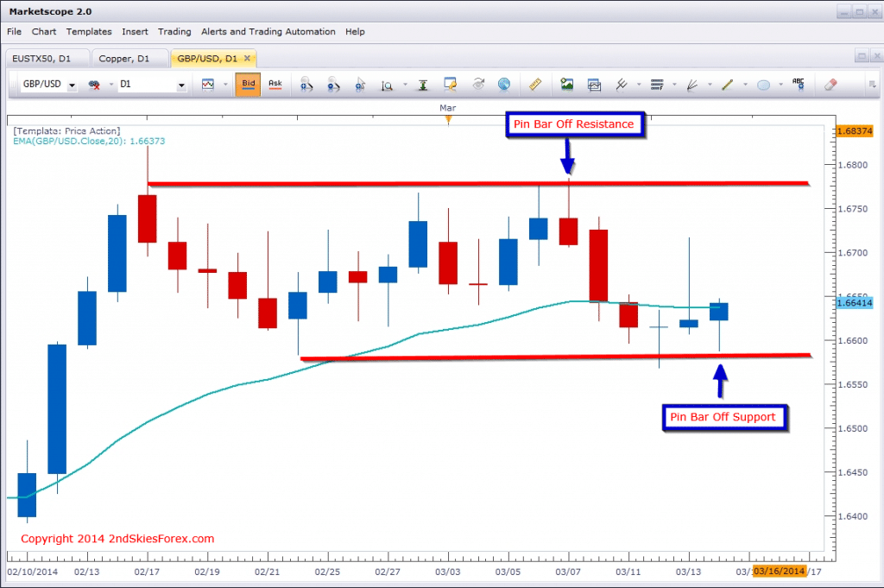Screen dimensions: 884x588
Task: Click the Pin Bar Off Support label
Action: tap(723, 417)
